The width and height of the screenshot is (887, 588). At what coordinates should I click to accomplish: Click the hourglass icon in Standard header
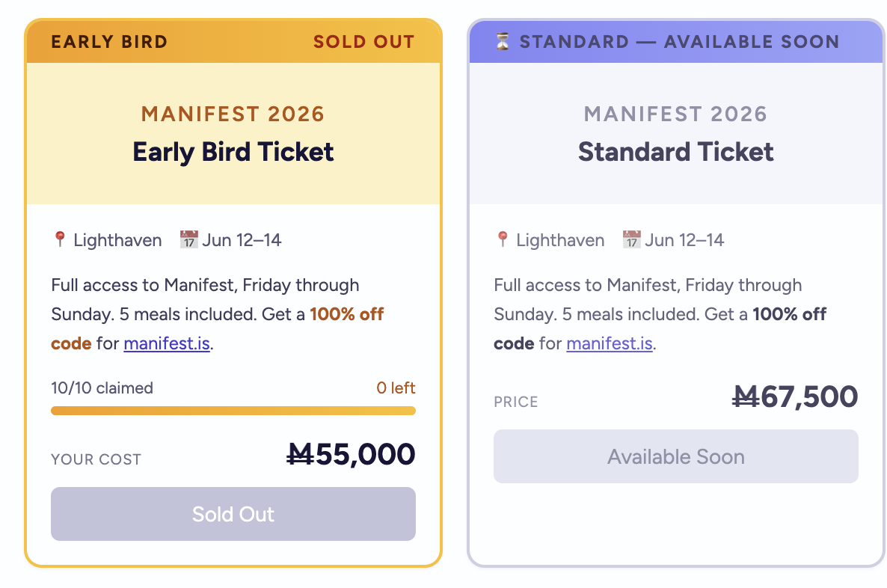(x=503, y=42)
